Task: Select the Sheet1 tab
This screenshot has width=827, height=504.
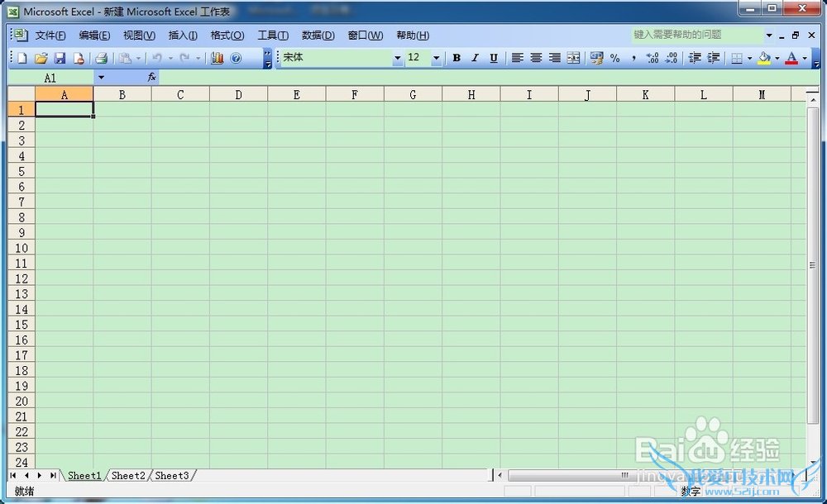Action: [x=84, y=476]
